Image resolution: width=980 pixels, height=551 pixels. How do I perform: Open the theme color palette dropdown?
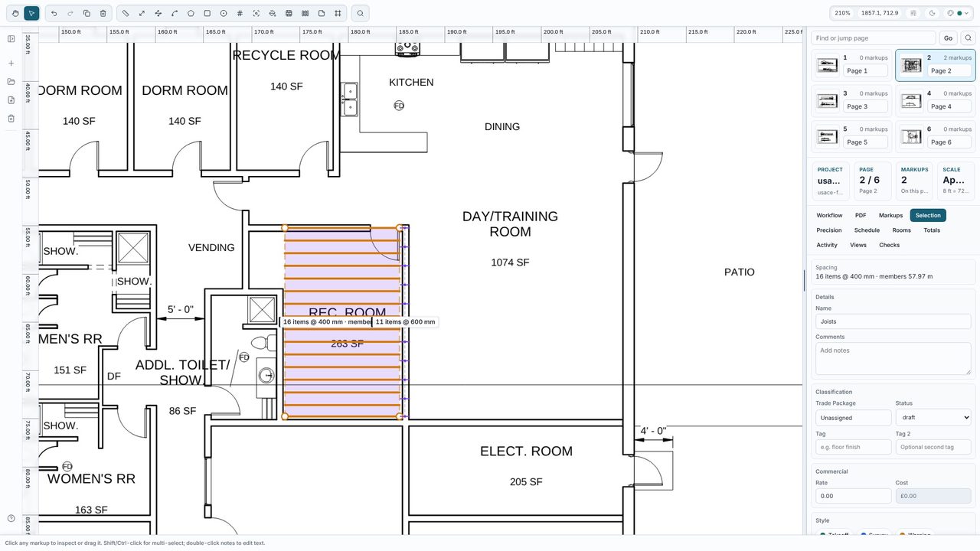(x=957, y=13)
